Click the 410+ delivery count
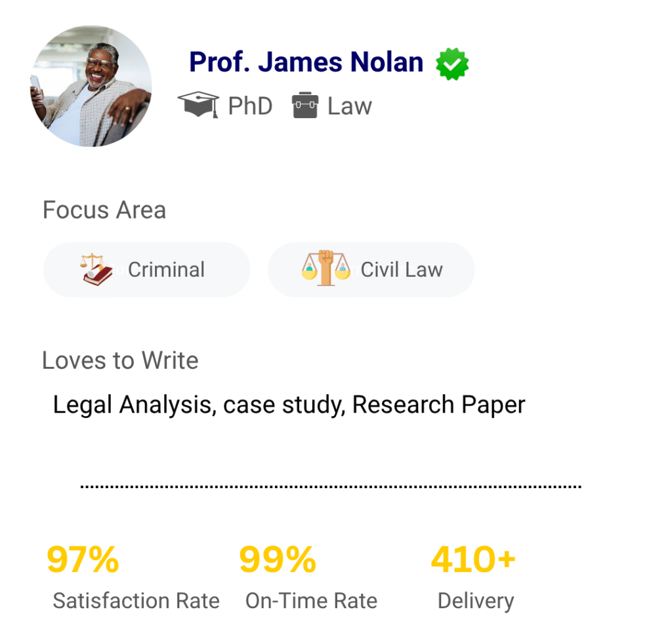This screenshot has width=672, height=643. coord(473,560)
